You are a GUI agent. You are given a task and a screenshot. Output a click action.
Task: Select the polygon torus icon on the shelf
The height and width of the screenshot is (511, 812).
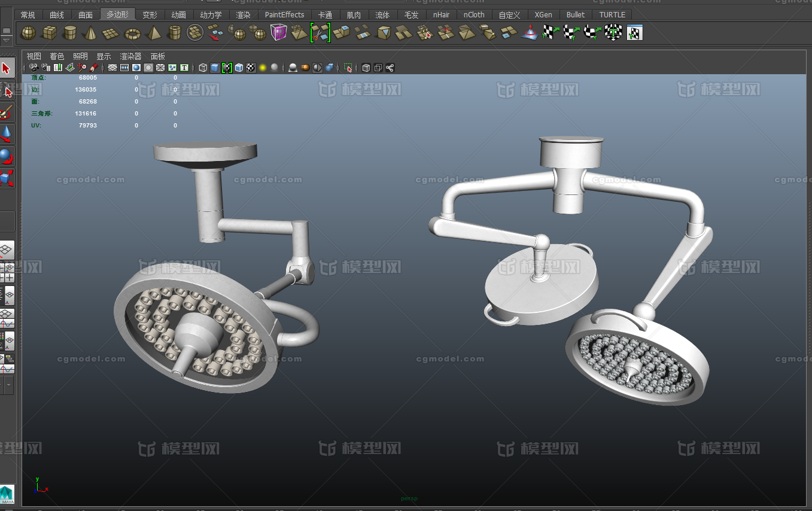(x=132, y=32)
